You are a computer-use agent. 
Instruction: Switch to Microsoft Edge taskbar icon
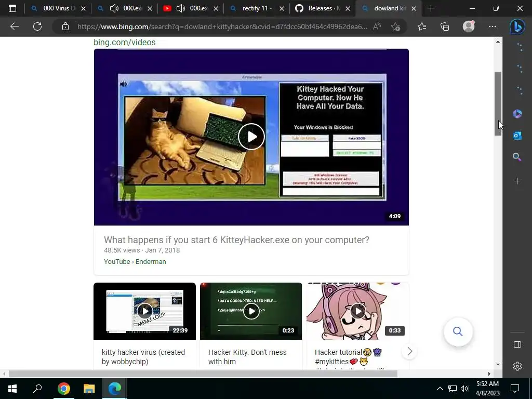click(115, 389)
